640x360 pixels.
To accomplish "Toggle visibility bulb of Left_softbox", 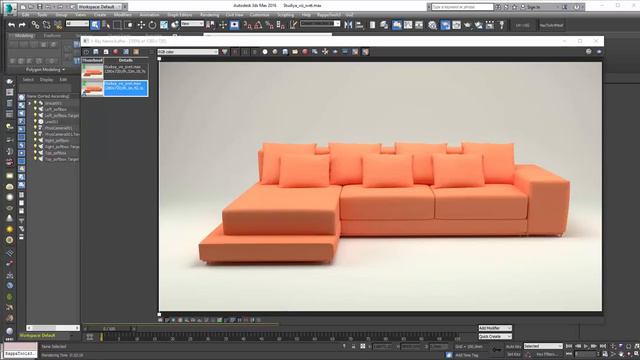I will (35, 109).
